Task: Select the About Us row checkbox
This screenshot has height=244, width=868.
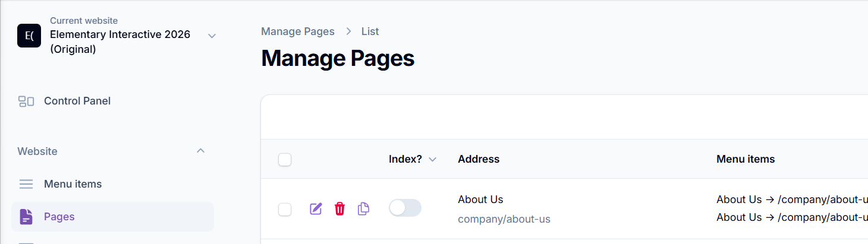Action: tap(285, 209)
